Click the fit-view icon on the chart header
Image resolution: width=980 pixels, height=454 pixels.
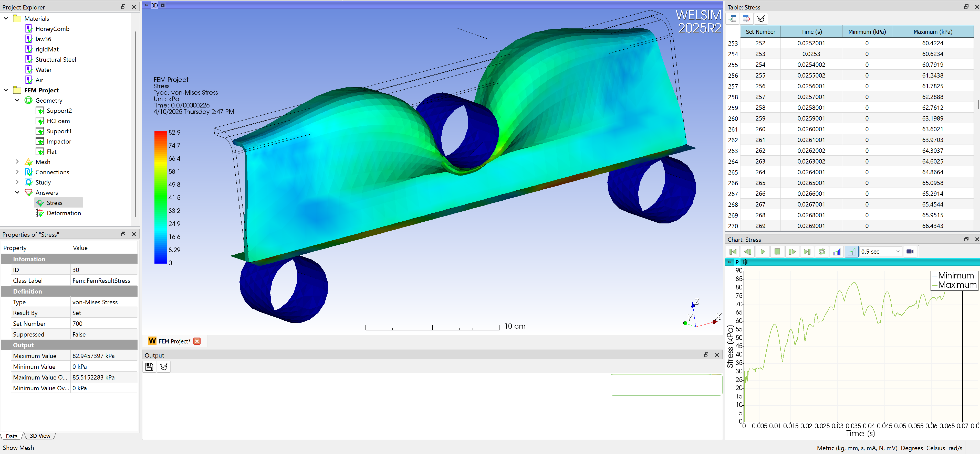pyautogui.click(x=745, y=262)
